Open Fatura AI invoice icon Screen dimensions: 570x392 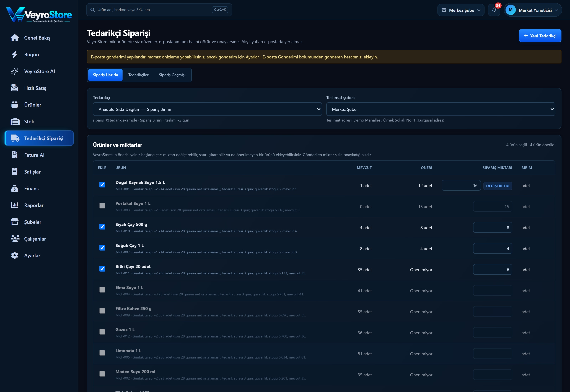tap(15, 155)
